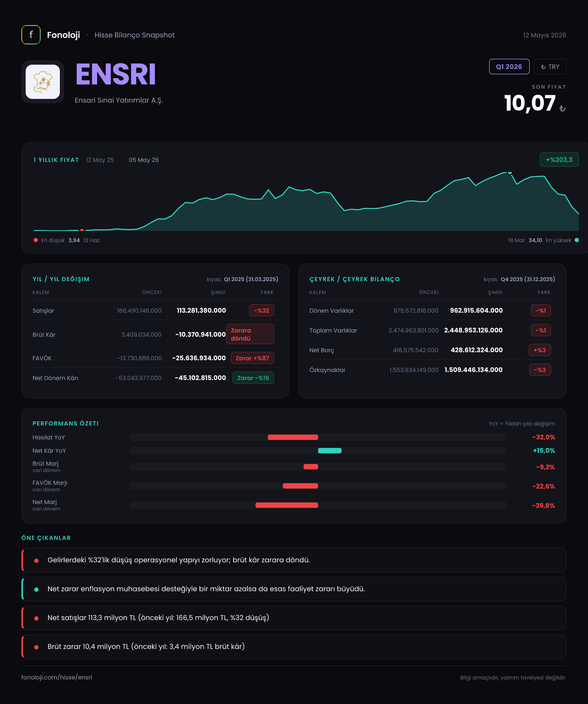
Task: Click the -9,2% Brüt Marj value
Action: pyautogui.click(x=545, y=467)
